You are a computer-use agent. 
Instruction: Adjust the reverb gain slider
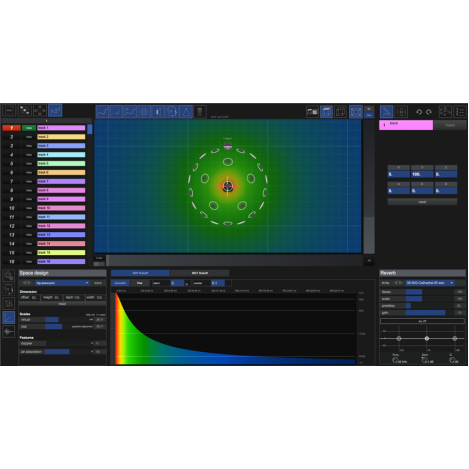(x=429, y=313)
